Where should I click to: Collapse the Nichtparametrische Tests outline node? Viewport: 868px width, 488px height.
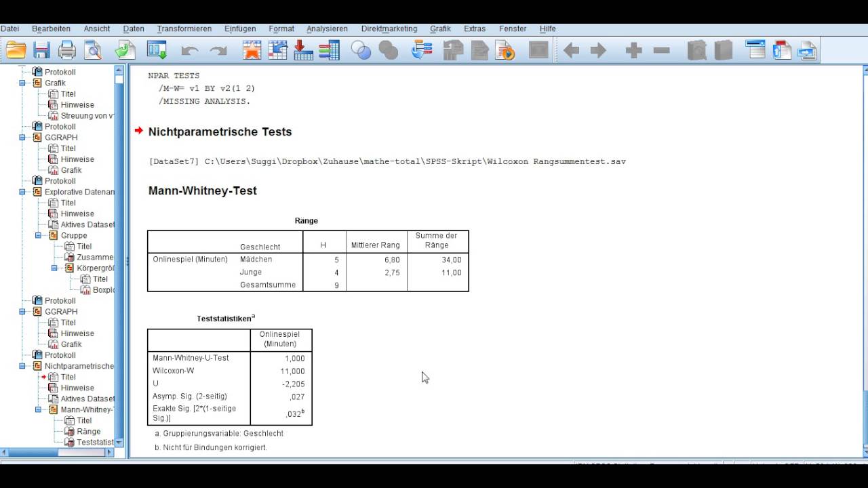pyautogui.click(x=22, y=366)
